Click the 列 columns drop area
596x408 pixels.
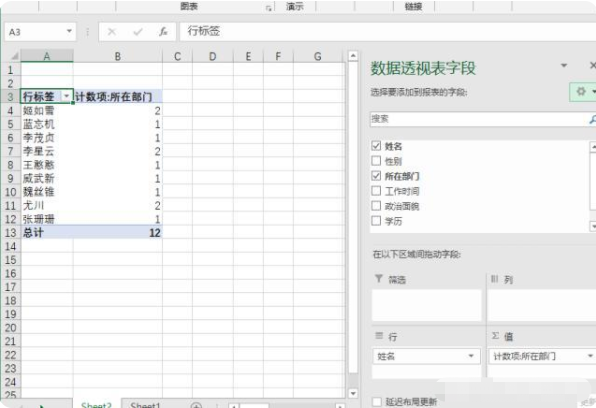coord(542,305)
